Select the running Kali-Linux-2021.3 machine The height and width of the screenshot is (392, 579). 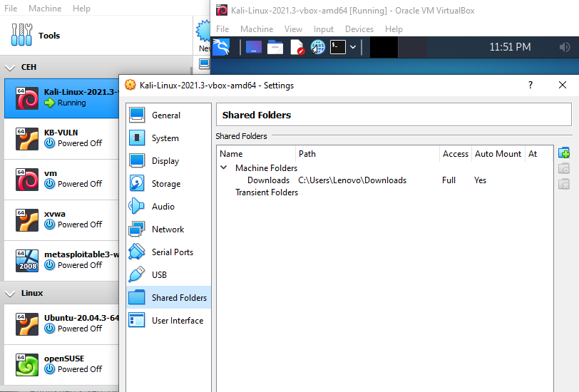point(61,98)
